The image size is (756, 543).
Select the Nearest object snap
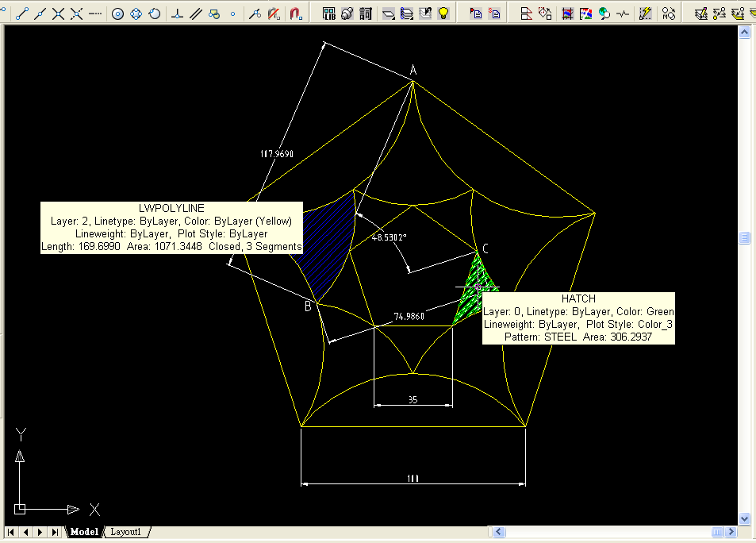[255, 13]
